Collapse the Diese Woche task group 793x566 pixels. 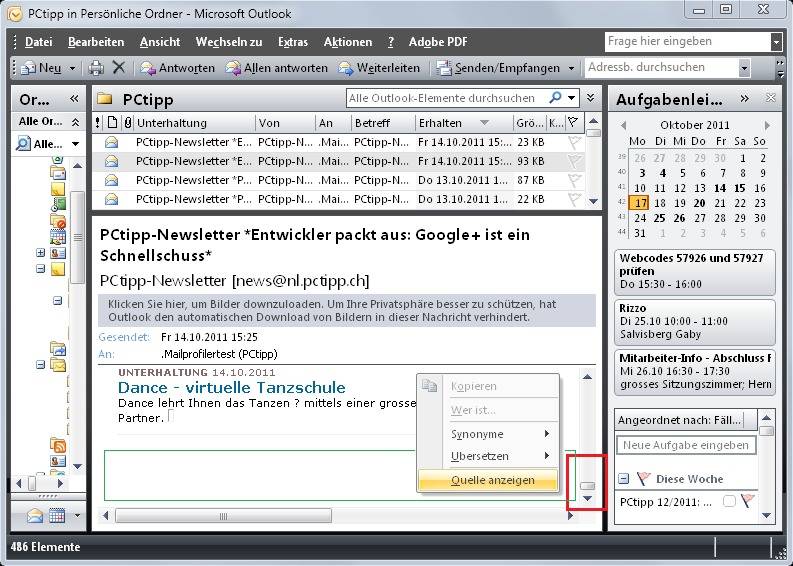coord(624,478)
